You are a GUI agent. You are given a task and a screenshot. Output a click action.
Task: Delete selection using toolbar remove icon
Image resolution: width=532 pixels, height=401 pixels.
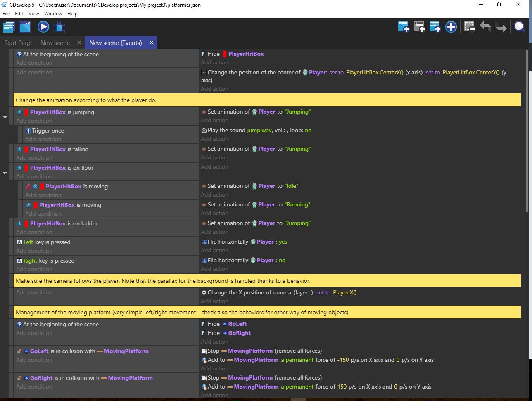[469, 27]
